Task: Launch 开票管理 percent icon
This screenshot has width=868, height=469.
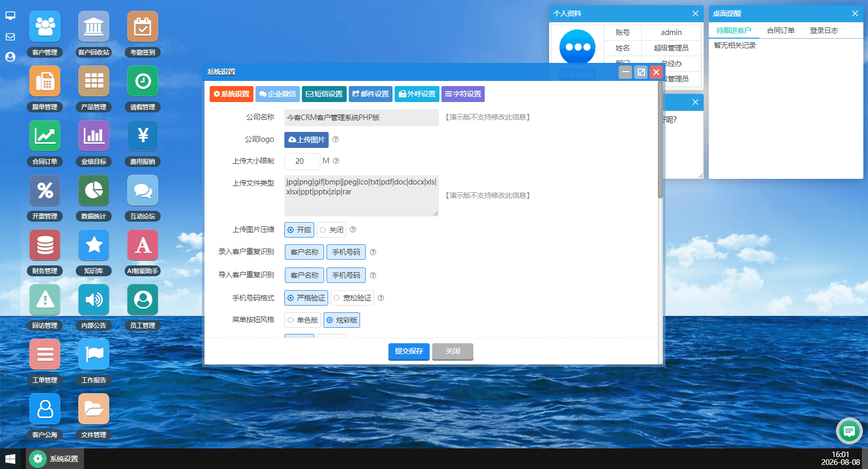Action: pyautogui.click(x=45, y=191)
